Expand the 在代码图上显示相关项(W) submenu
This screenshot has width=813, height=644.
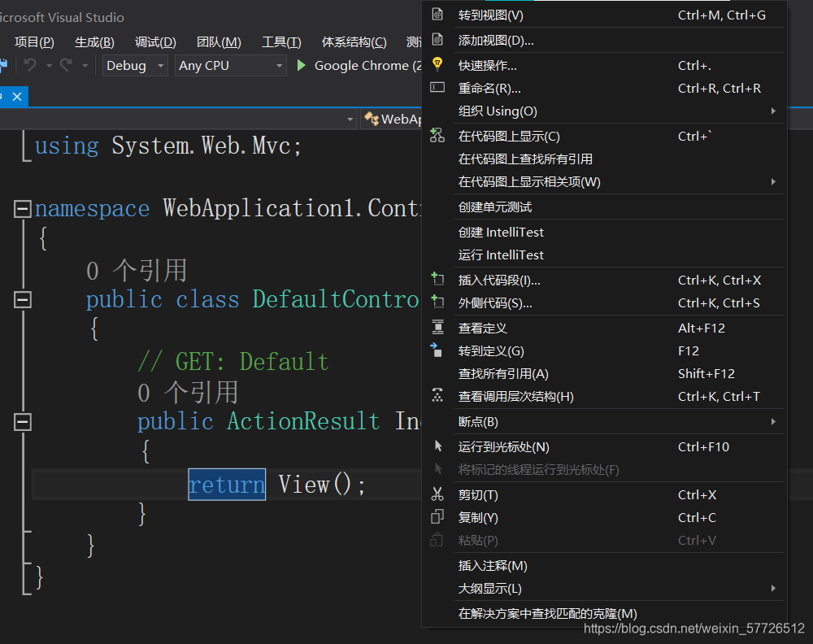pos(772,181)
